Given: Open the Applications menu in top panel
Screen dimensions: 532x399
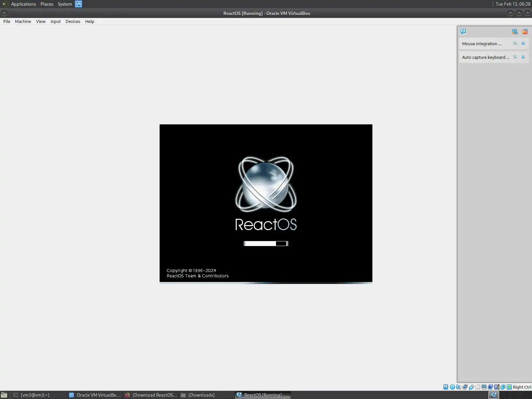Looking at the screenshot, I should click(x=23, y=4).
